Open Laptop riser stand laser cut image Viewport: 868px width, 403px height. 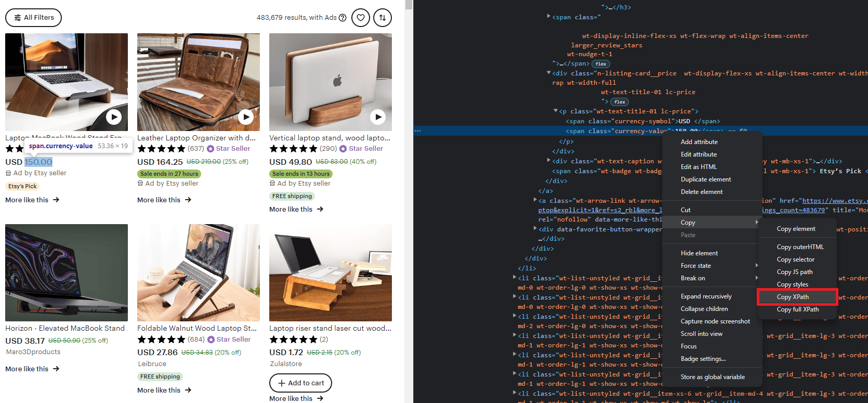[x=331, y=272]
